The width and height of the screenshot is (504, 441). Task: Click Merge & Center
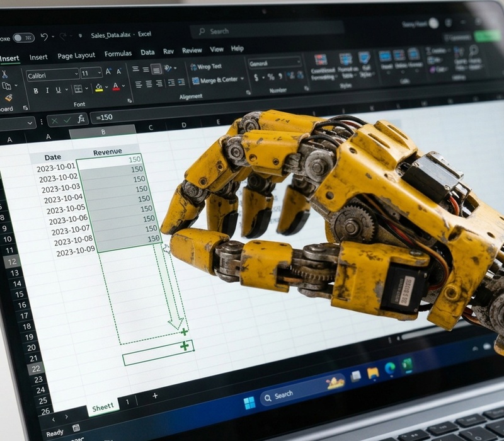coord(215,80)
